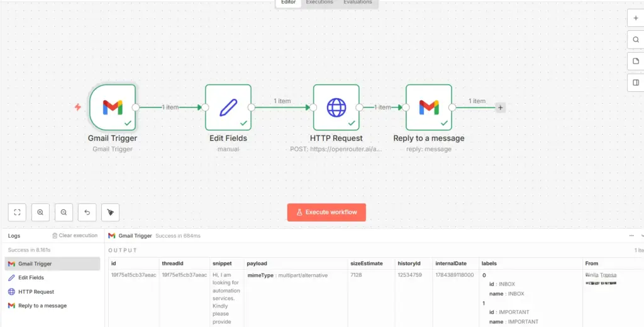Click the 'id : INBOX' label entry
644x327 pixels.
(502, 284)
